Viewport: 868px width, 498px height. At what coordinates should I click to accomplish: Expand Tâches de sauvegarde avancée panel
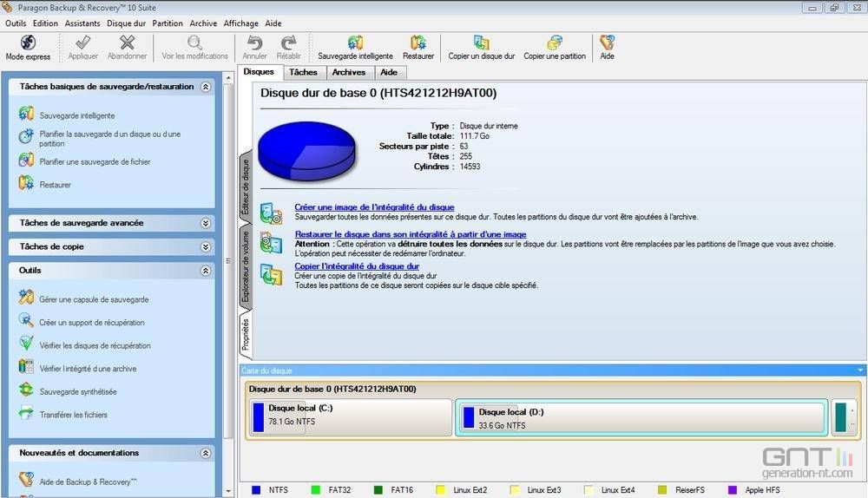[206, 223]
